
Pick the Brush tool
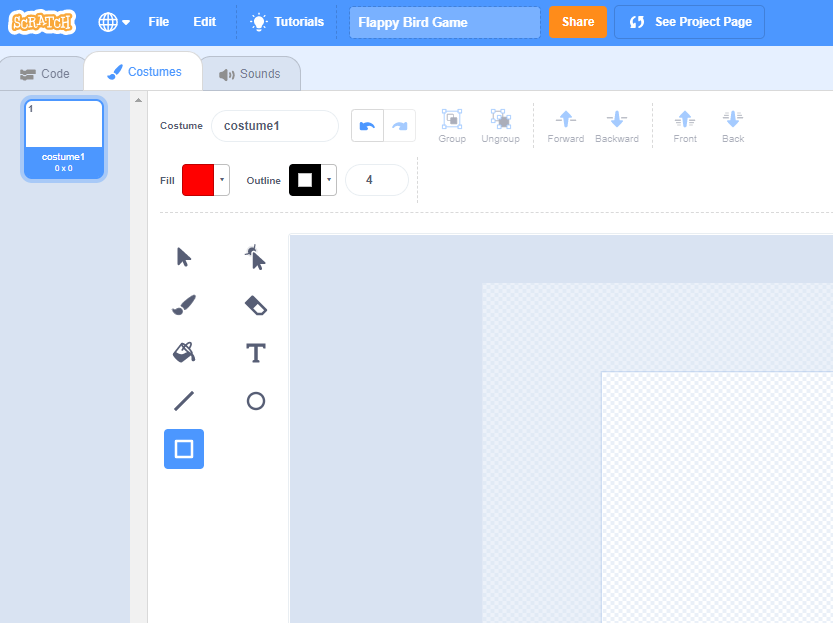[x=184, y=305]
